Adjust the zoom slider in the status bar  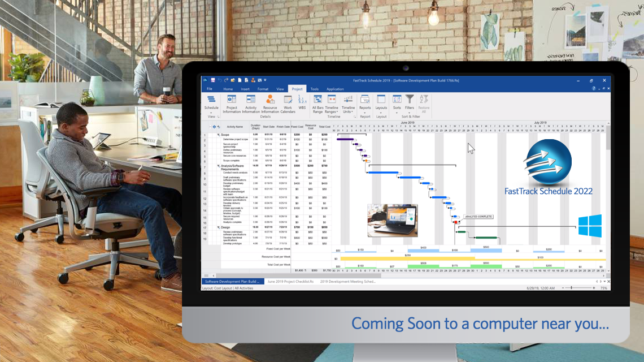click(x=572, y=288)
